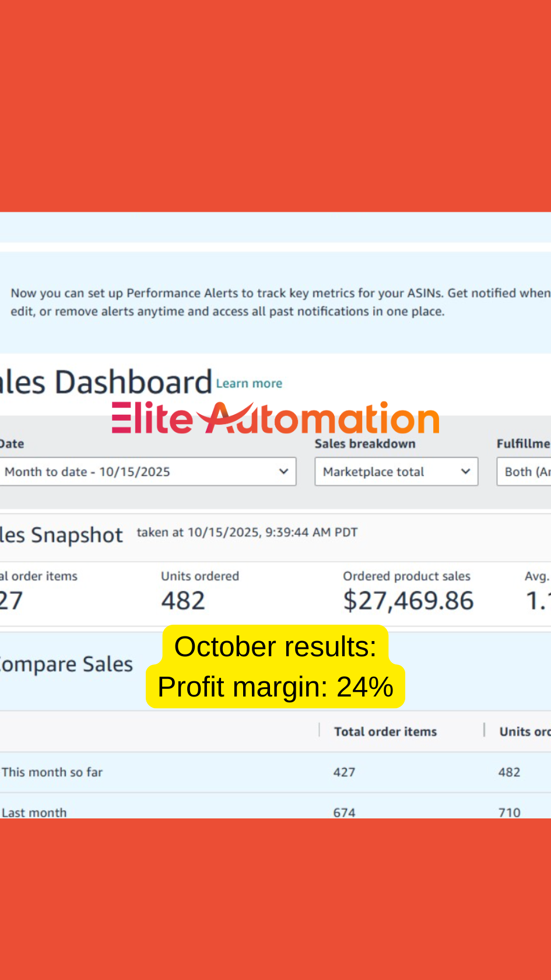Click the Elite Automation logo
Image resolution: width=551 pixels, height=980 pixels.
(x=275, y=418)
